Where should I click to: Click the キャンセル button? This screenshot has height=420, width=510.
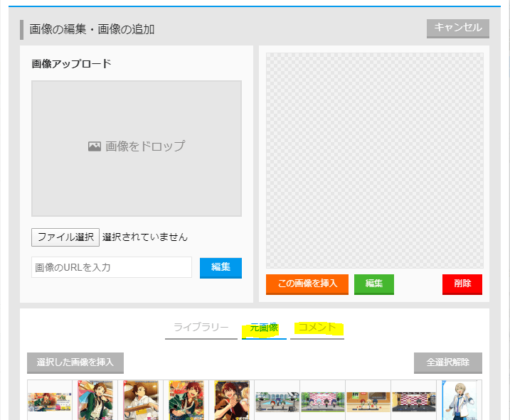click(x=457, y=28)
